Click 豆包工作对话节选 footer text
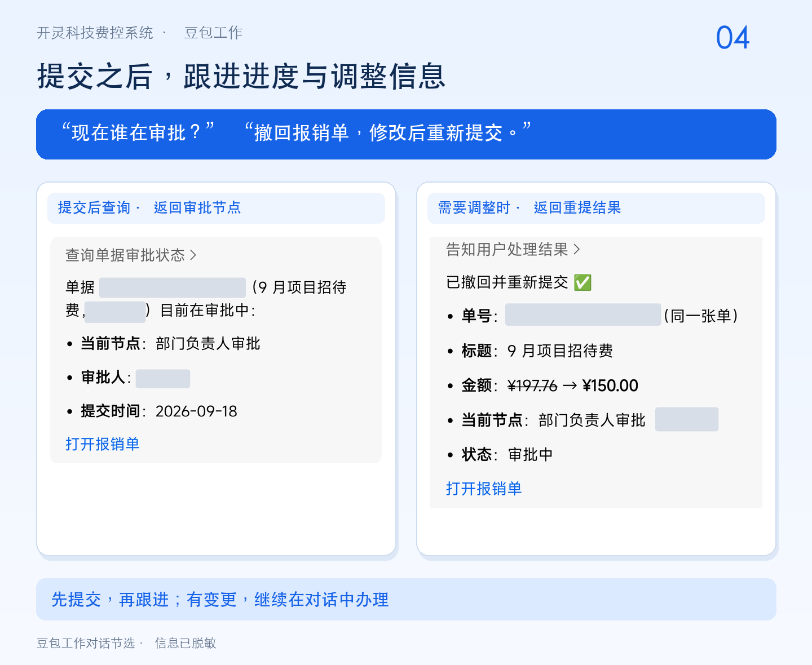 pos(86,643)
